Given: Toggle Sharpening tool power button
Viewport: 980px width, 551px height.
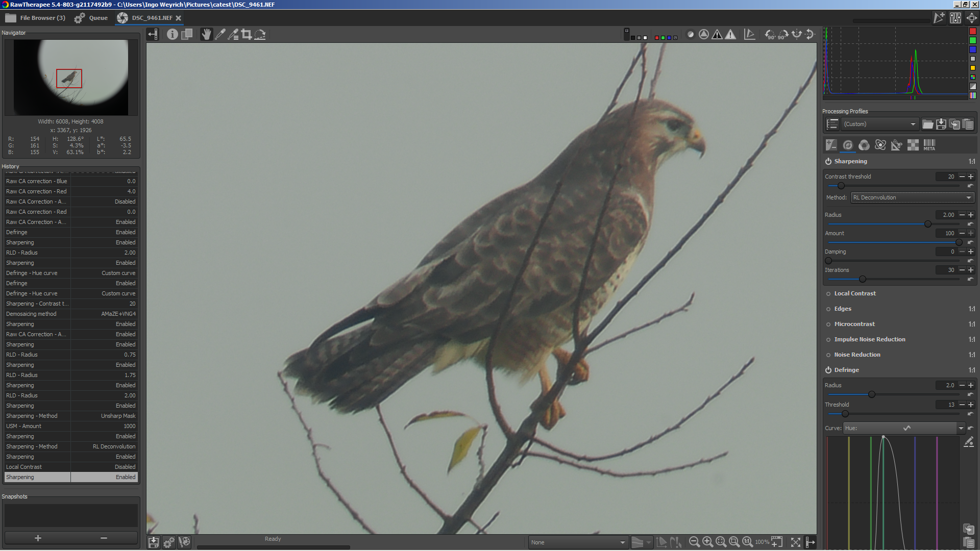Looking at the screenshot, I should tap(828, 161).
